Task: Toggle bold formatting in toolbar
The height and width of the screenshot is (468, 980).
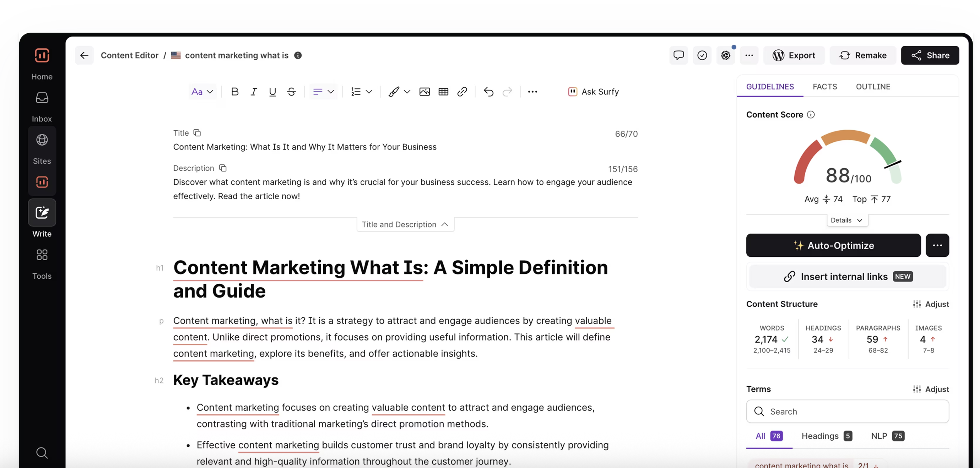Action: point(234,92)
